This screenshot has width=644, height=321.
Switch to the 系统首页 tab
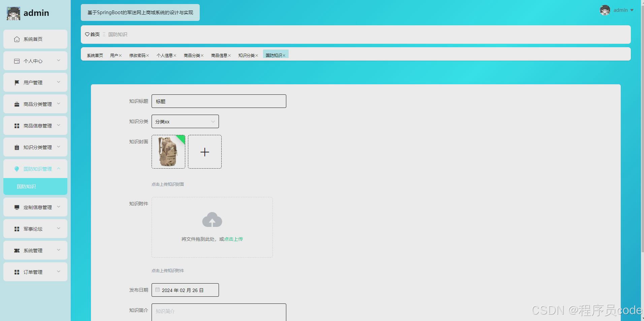[95, 56]
